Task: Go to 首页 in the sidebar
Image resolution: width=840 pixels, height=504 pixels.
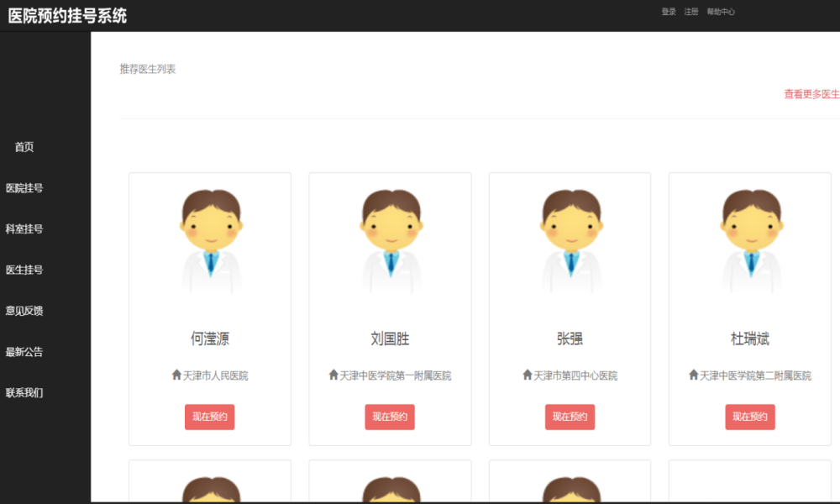Action: click(24, 147)
